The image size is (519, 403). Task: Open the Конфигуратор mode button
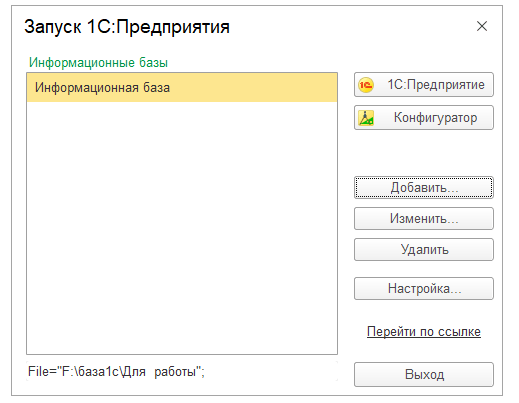tap(424, 117)
